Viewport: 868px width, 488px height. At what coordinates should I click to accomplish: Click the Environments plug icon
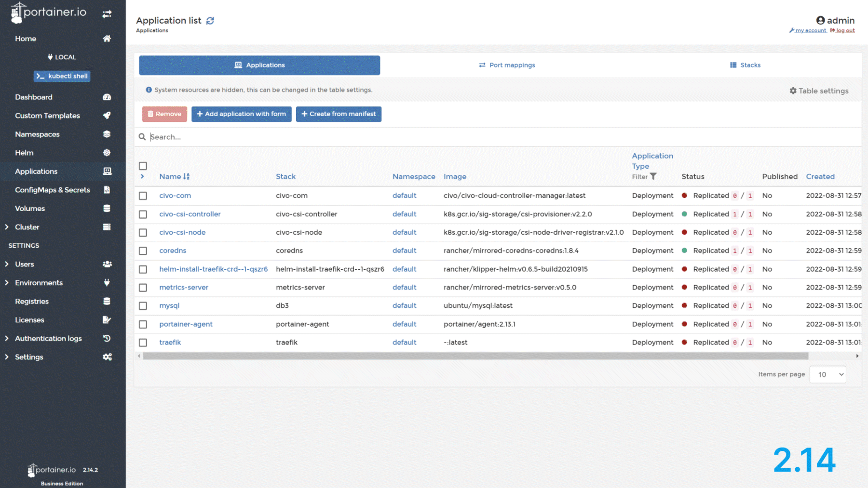click(x=107, y=283)
